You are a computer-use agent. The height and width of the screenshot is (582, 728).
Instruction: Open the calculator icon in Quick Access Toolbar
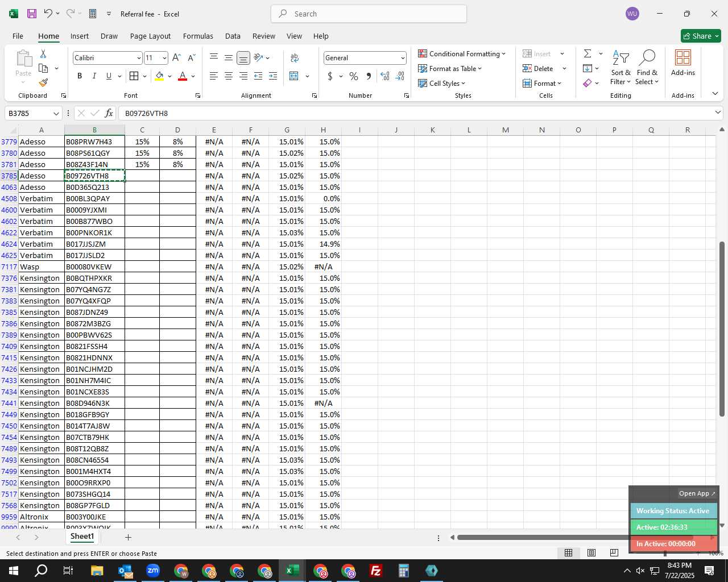click(93, 14)
